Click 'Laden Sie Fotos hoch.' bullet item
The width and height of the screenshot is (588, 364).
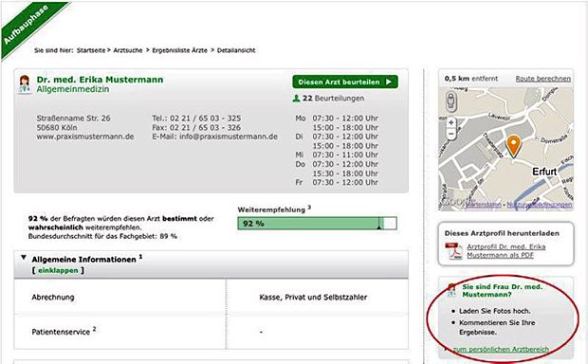pos(495,311)
